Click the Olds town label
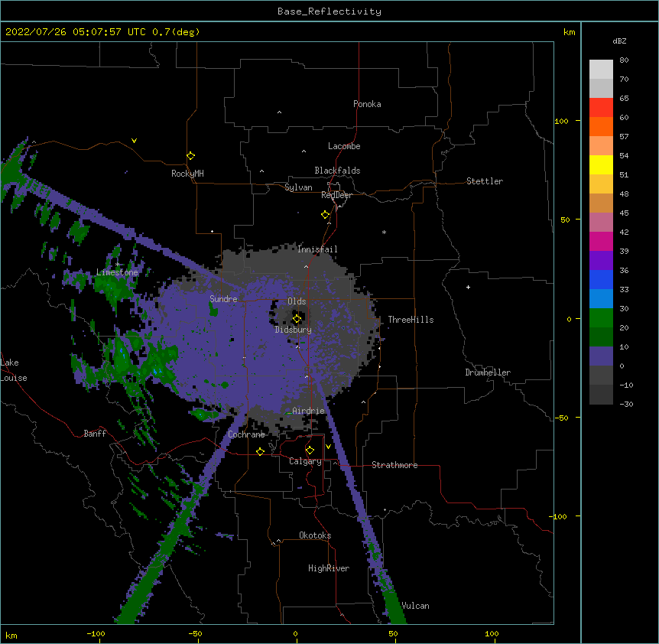The width and height of the screenshot is (659, 644). (x=297, y=301)
